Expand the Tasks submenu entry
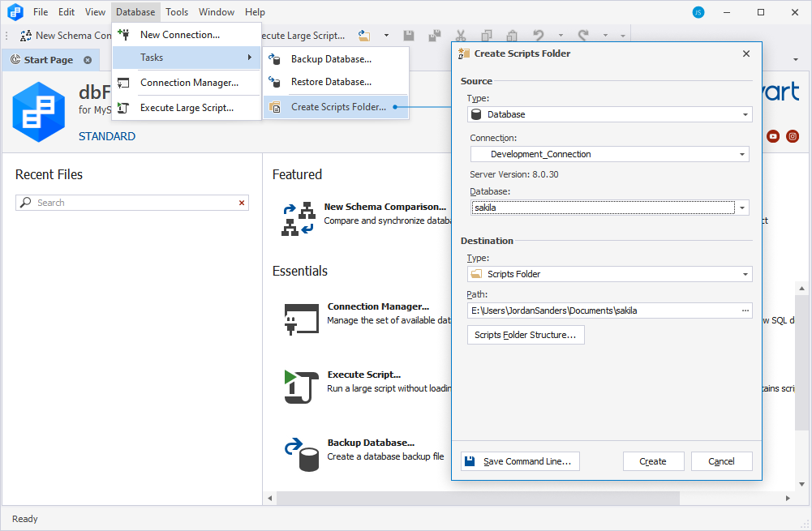 (187, 58)
